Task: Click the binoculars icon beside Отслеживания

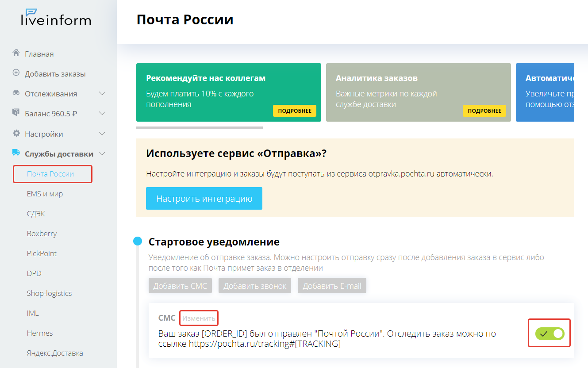Action: (x=16, y=93)
